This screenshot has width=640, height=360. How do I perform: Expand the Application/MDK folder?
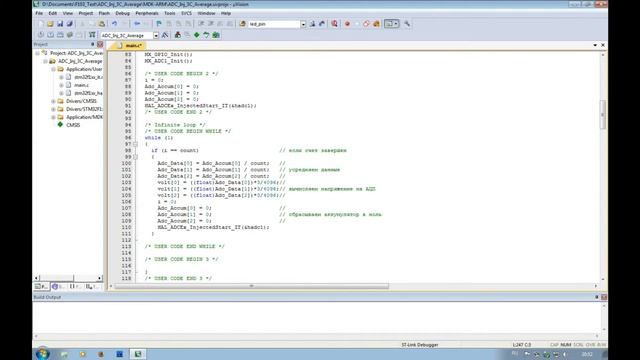coord(53,117)
